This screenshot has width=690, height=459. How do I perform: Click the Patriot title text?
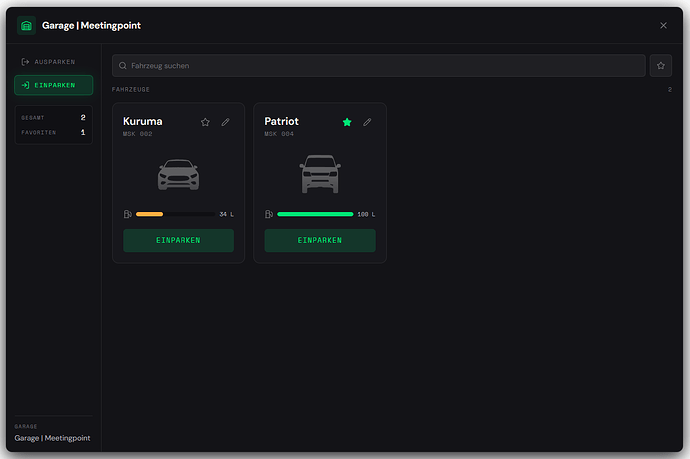(282, 121)
